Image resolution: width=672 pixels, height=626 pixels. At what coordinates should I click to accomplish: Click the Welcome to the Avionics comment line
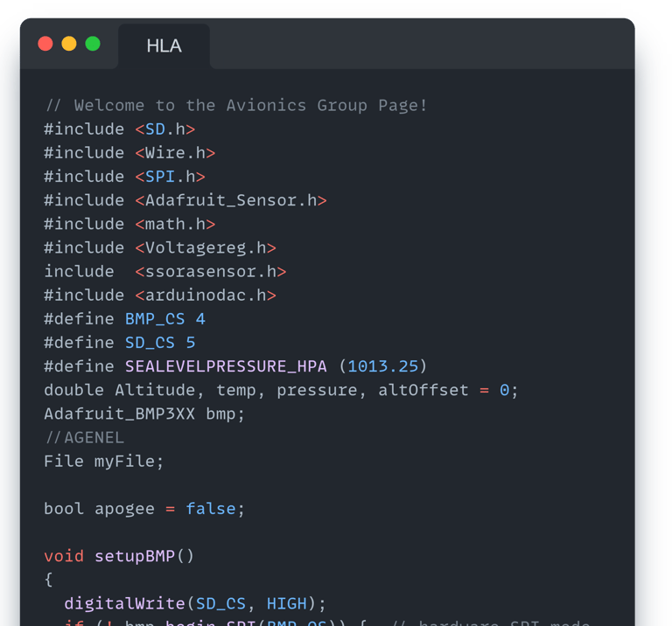point(236,106)
